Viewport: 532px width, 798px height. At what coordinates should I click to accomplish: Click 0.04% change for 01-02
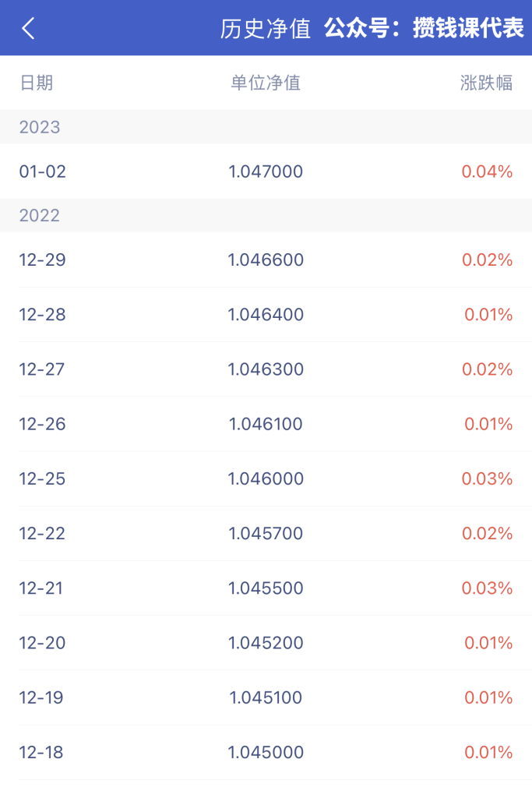point(488,171)
